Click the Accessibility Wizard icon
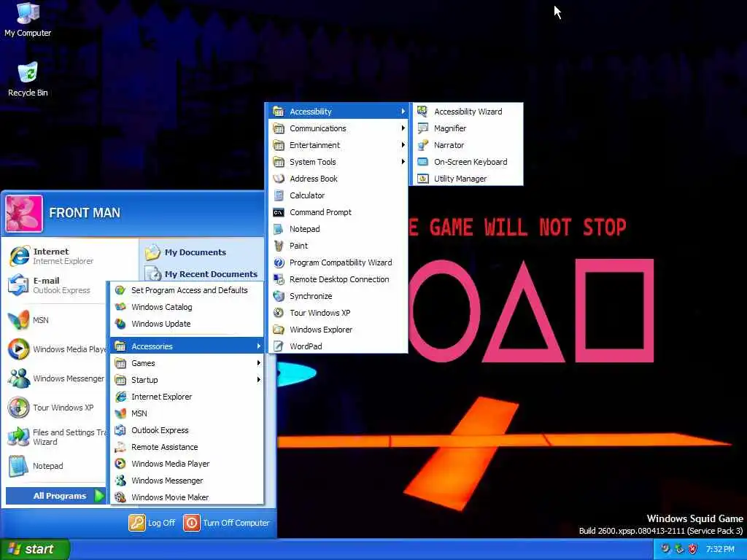The height and width of the screenshot is (560, 747). tap(422, 112)
